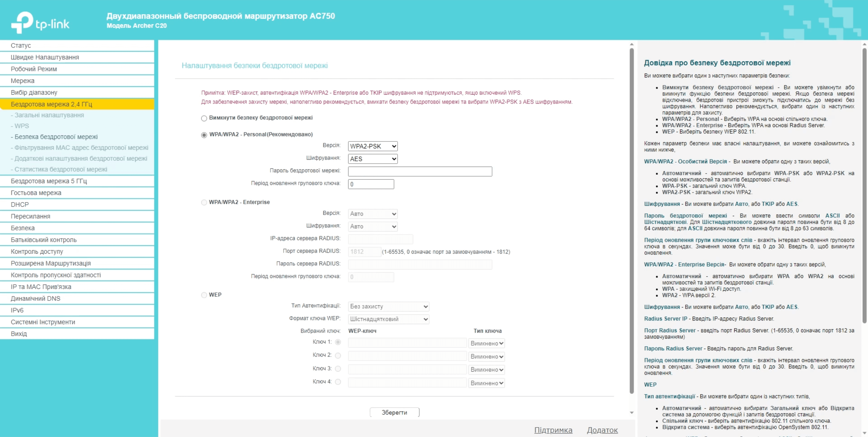Click the Зберегти save button

394,412
